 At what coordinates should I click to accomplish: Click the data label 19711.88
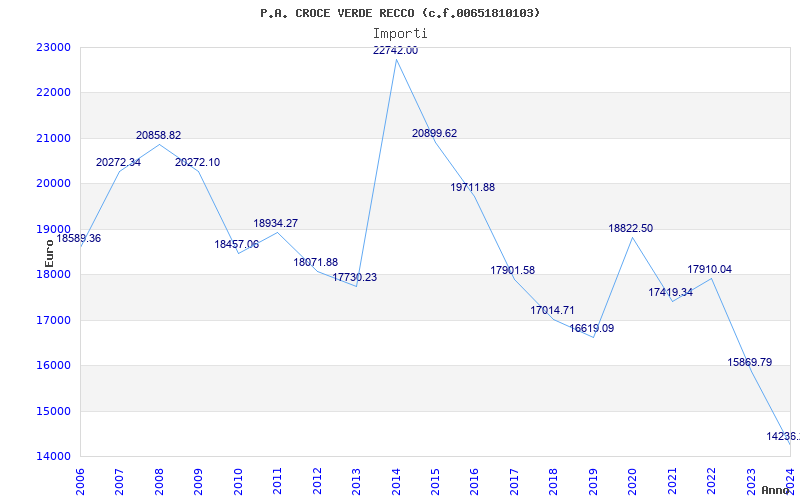tap(473, 187)
